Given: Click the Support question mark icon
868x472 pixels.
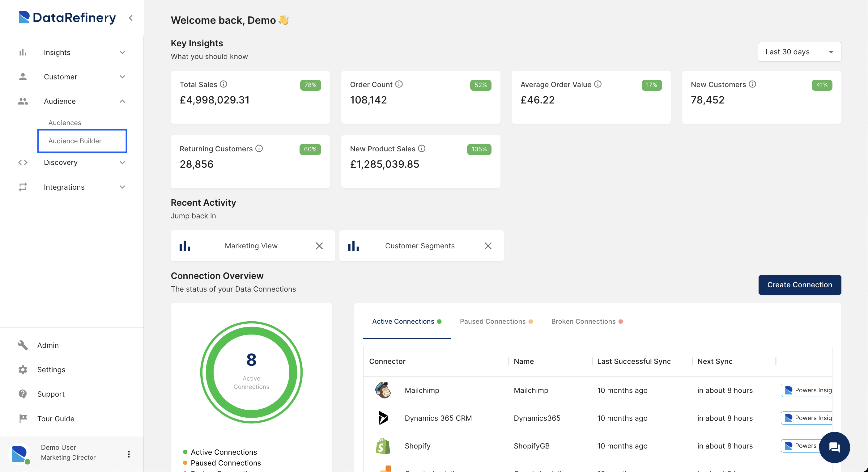Looking at the screenshot, I should 23,394.
